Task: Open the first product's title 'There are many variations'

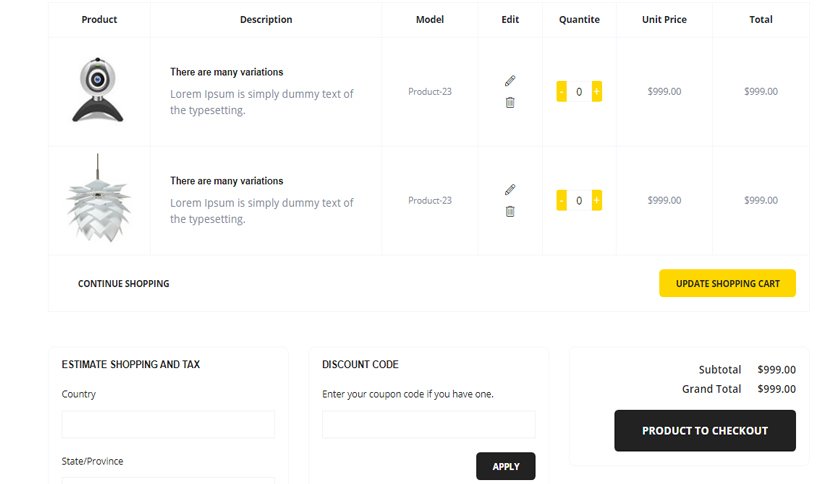Action: coord(227,72)
